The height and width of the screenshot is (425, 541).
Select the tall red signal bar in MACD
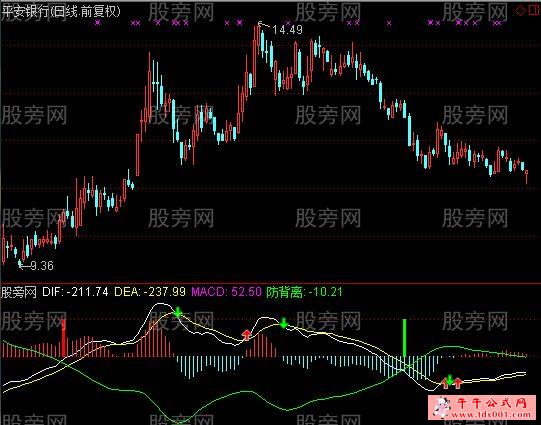coord(63,338)
